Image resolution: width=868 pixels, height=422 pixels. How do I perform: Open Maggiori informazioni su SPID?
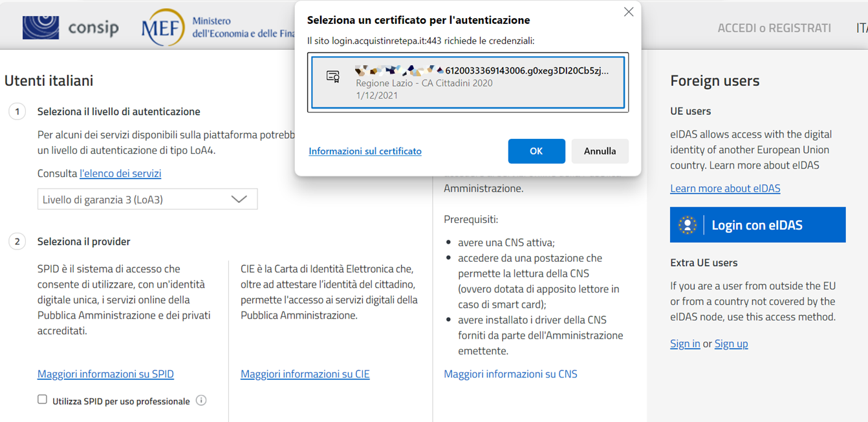click(105, 374)
